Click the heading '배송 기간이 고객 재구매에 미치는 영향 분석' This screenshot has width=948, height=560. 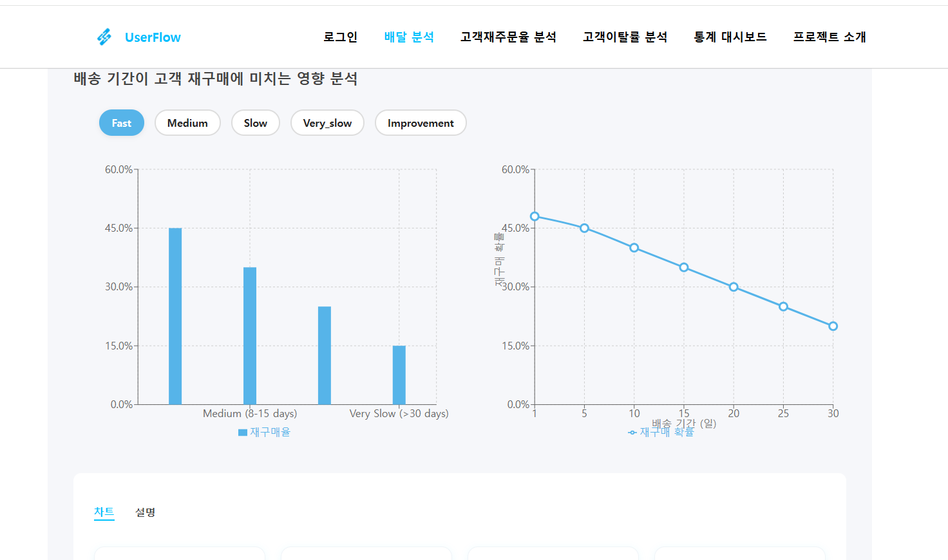tap(216, 79)
